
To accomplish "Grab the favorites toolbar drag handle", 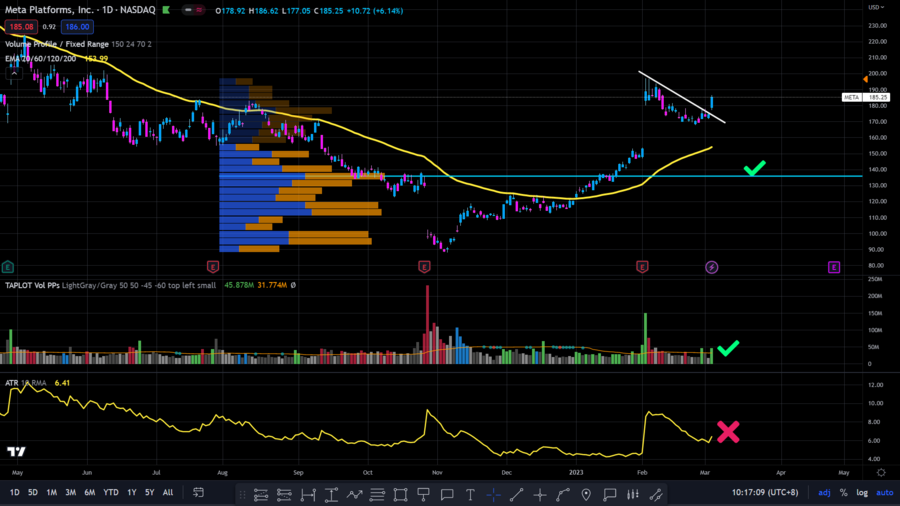I will pos(242,494).
